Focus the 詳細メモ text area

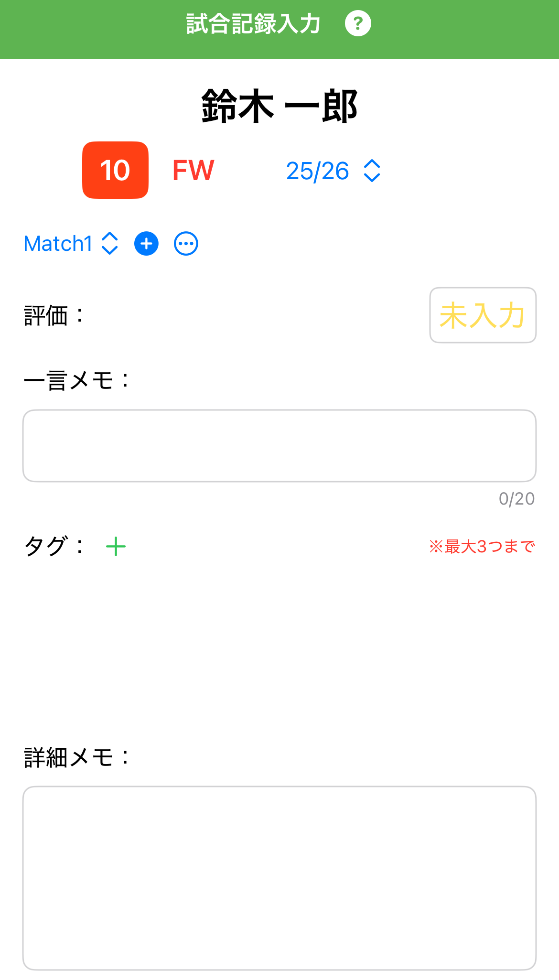tap(279, 878)
